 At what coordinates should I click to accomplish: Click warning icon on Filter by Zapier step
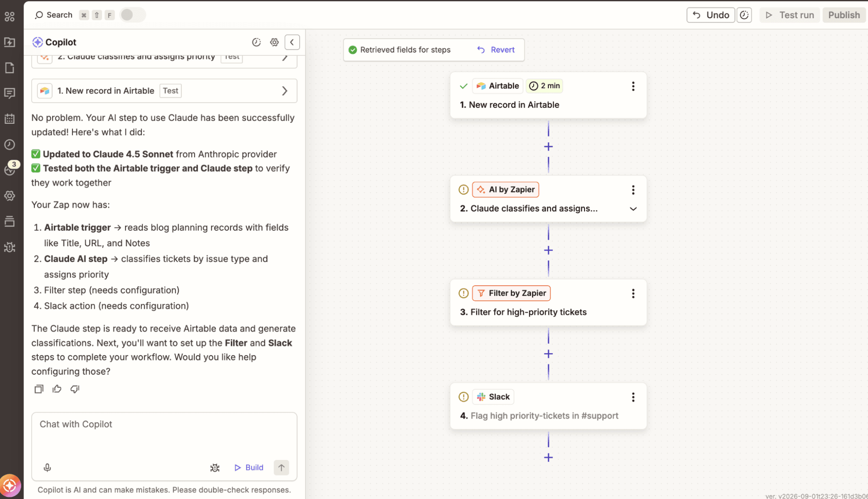coord(463,294)
